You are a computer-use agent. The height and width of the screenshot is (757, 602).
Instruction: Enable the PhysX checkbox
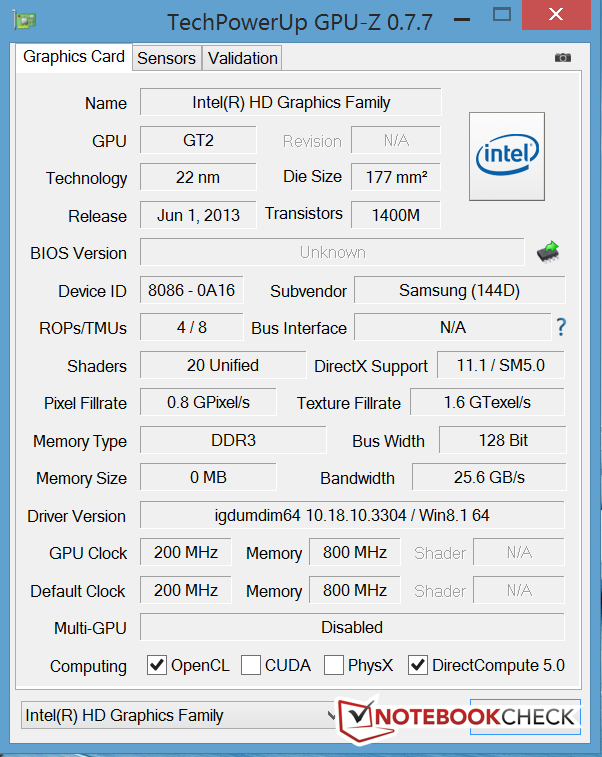point(334,665)
